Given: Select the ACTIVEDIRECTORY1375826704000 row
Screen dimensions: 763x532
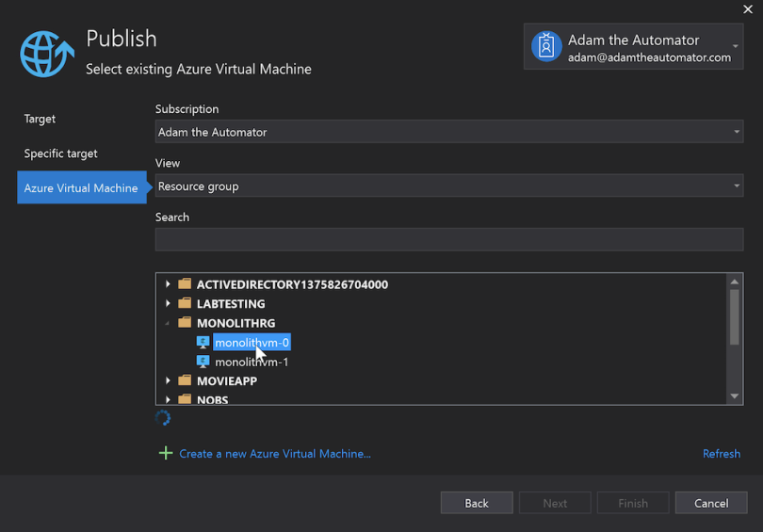Looking at the screenshot, I should click(x=292, y=284).
